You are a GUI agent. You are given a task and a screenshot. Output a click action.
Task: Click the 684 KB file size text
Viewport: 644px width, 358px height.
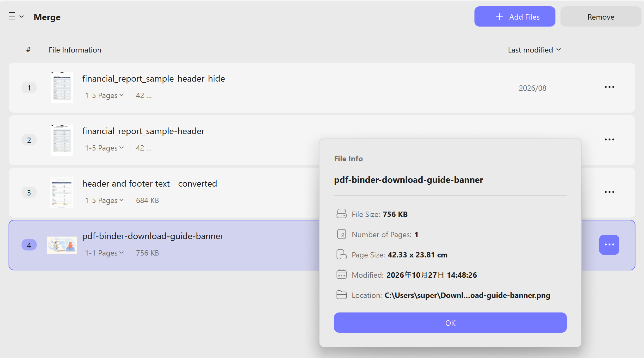(147, 201)
